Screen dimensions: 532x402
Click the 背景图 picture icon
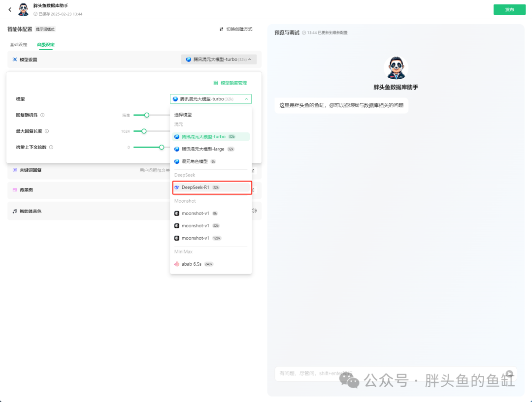pyautogui.click(x=15, y=190)
